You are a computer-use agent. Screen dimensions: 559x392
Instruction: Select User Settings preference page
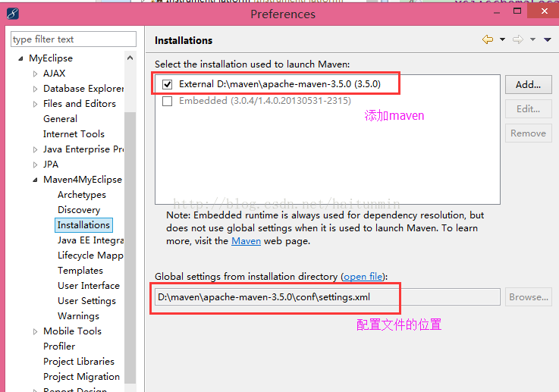[86, 301]
